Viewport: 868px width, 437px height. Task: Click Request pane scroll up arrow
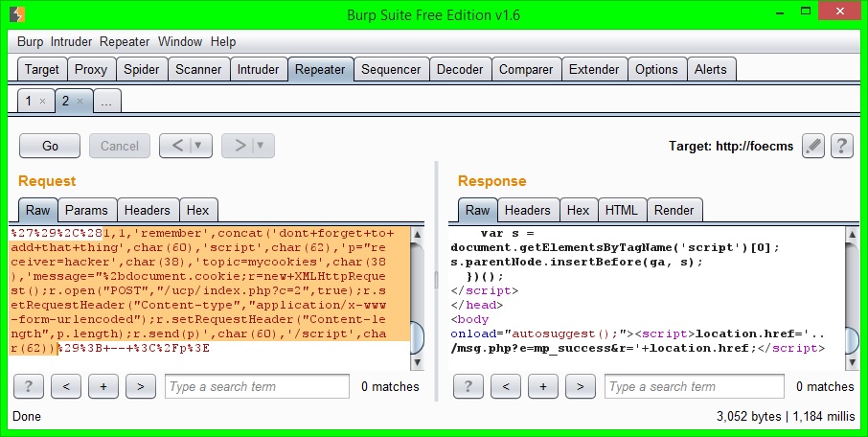(418, 234)
